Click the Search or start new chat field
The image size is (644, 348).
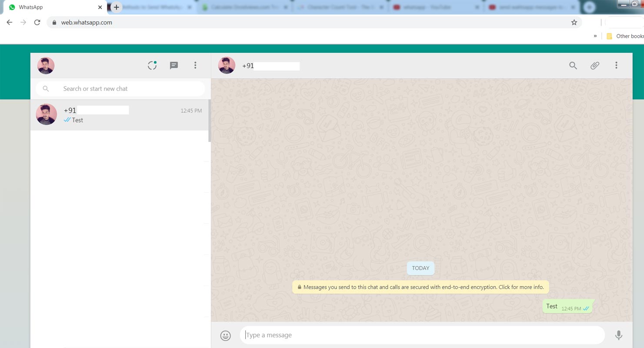click(x=120, y=89)
